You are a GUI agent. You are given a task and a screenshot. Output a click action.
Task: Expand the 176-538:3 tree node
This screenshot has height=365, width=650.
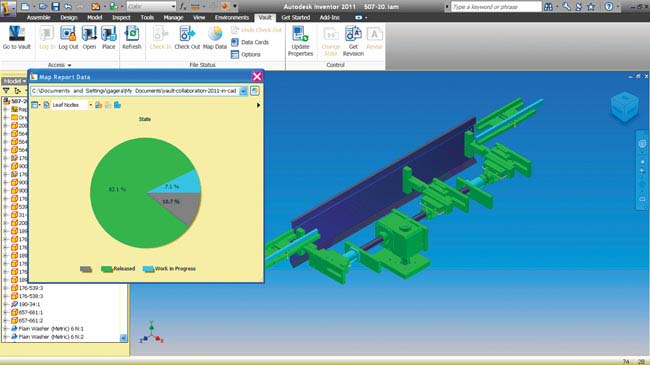click(6, 296)
